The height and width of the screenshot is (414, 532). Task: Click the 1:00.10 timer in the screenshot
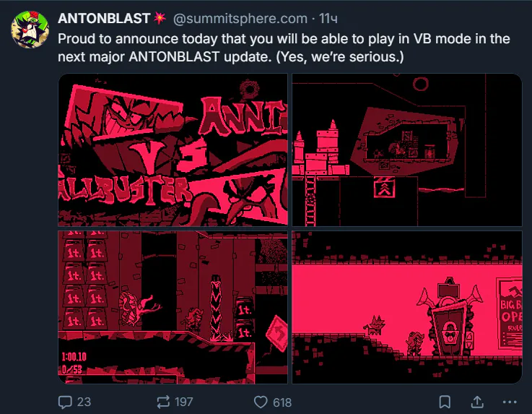tap(74, 357)
